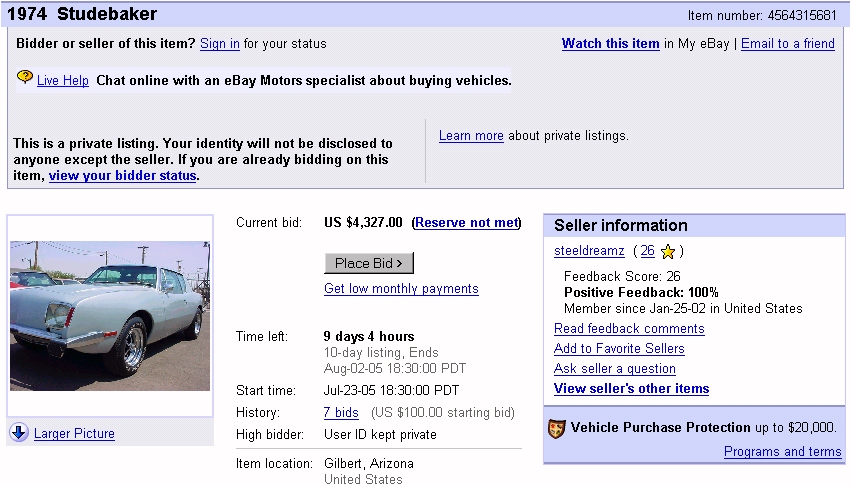Screen dimensions: 853x485
Task: Open the Live Help link
Action: 63,81
